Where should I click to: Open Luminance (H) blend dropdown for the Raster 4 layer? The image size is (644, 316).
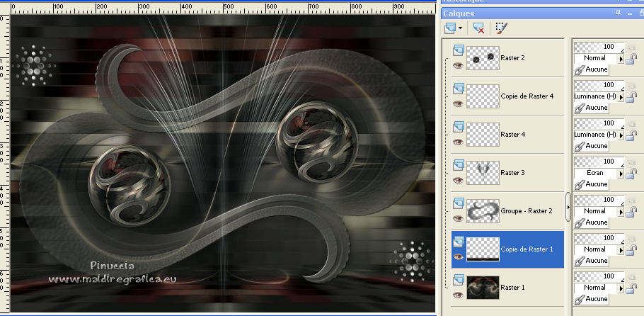[621, 135]
